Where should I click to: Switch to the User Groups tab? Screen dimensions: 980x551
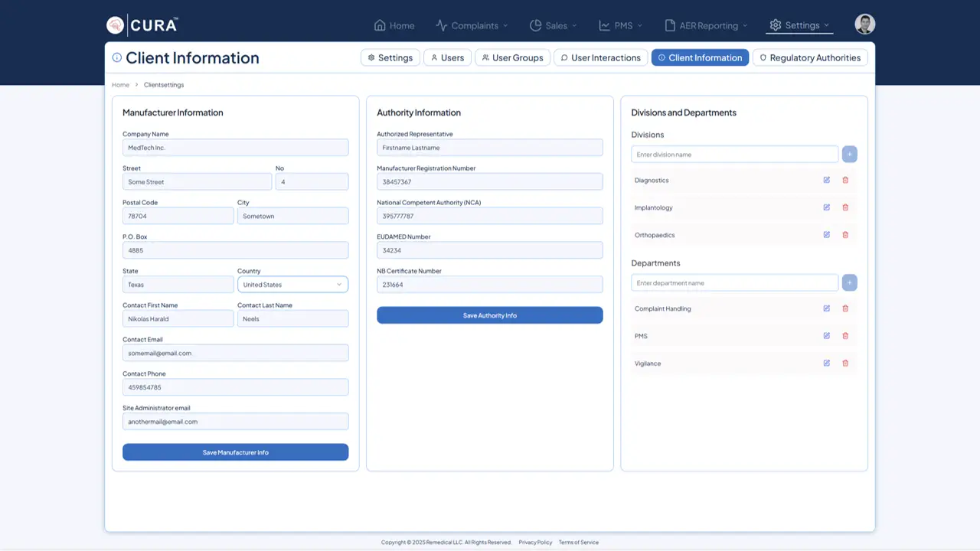(x=512, y=57)
